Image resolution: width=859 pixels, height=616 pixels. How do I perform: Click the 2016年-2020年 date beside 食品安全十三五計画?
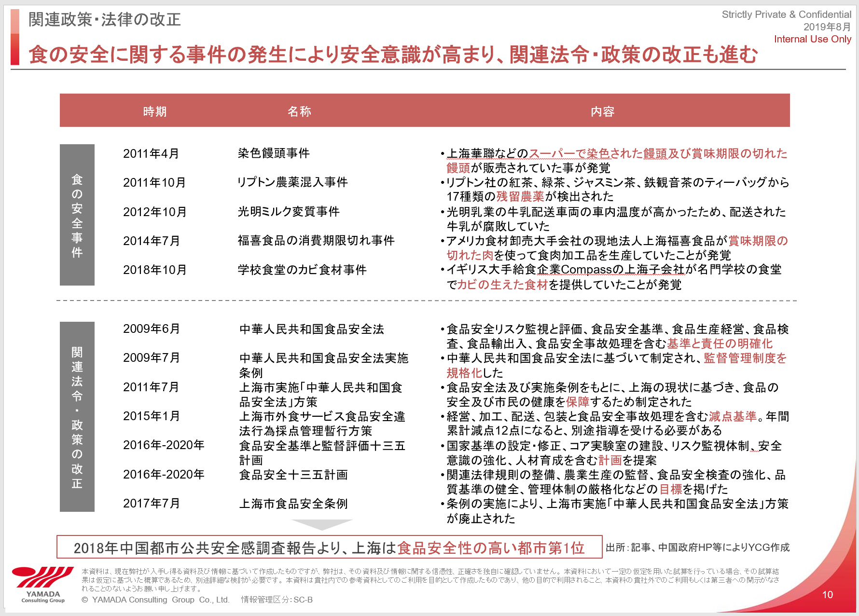coord(164,474)
